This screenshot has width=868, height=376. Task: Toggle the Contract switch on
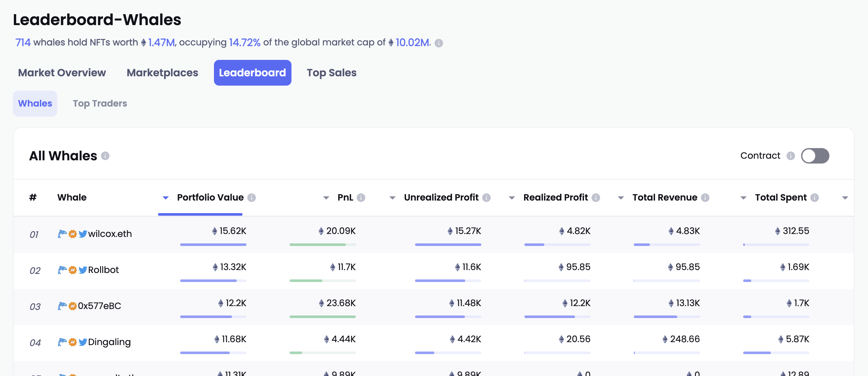(x=815, y=156)
